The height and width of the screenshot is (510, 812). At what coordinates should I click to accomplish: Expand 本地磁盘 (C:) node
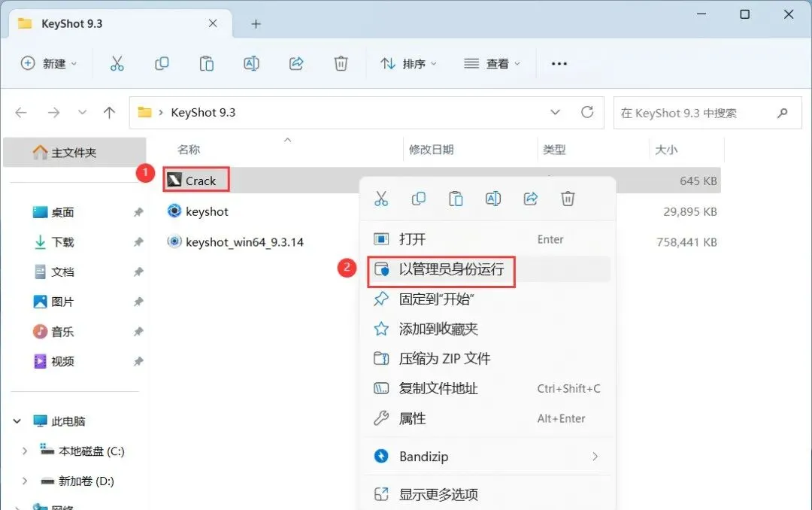click(24, 451)
